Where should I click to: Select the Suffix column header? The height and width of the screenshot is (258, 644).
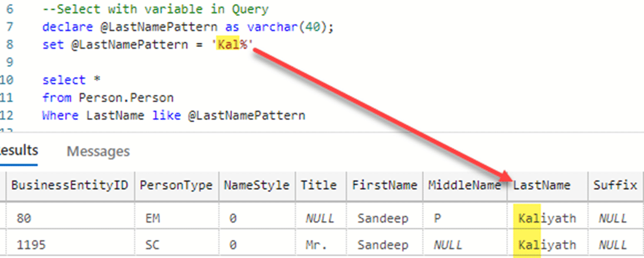coord(615,185)
